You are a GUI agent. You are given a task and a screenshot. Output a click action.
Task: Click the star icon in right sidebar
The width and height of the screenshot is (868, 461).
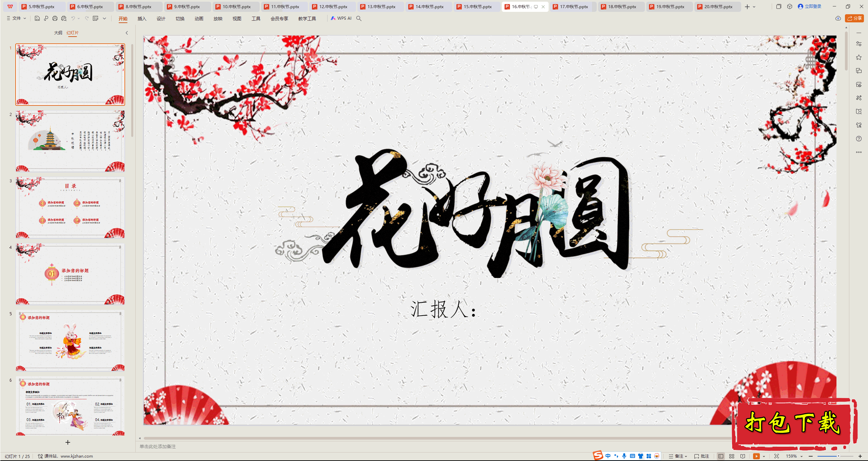click(859, 57)
